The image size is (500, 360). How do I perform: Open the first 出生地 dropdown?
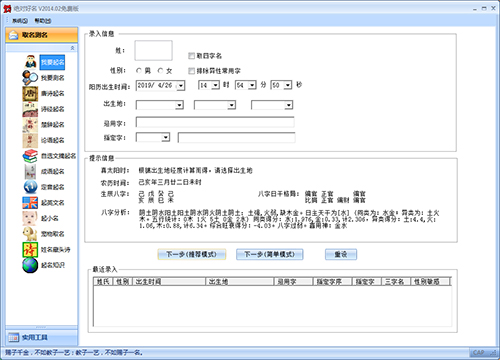pyautogui.click(x=179, y=105)
